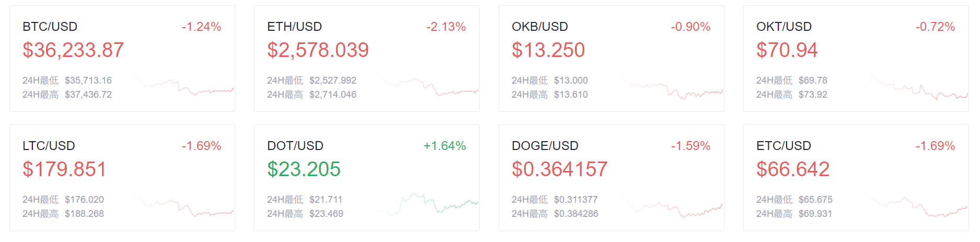View the DOT/USD green sparkline chart
980x242 pixels.
pyautogui.click(x=427, y=204)
